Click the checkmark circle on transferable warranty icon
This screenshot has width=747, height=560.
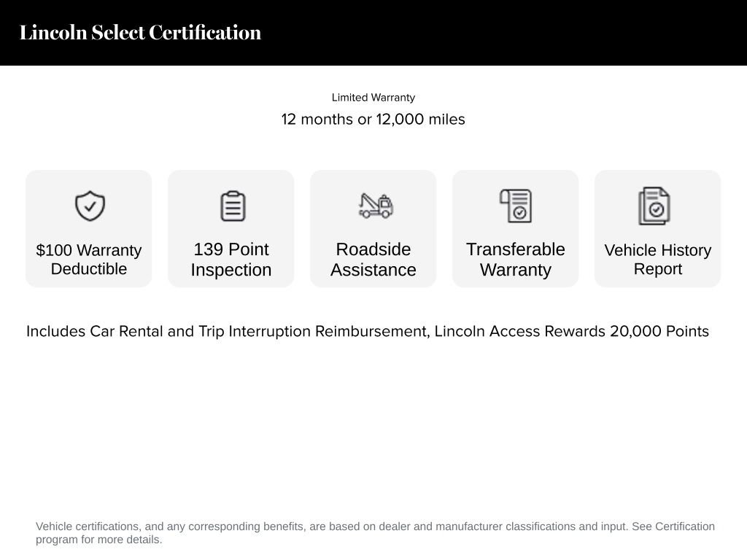[x=519, y=211]
